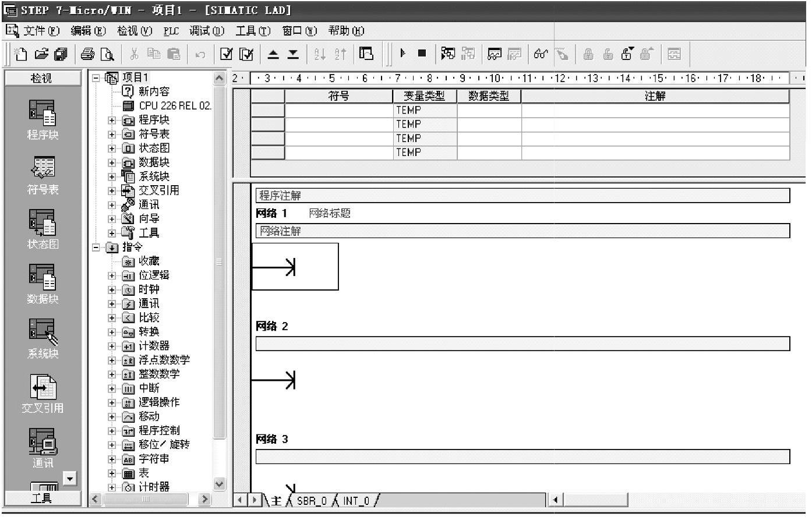Click the 程序注解 comment field

[x=522, y=196]
